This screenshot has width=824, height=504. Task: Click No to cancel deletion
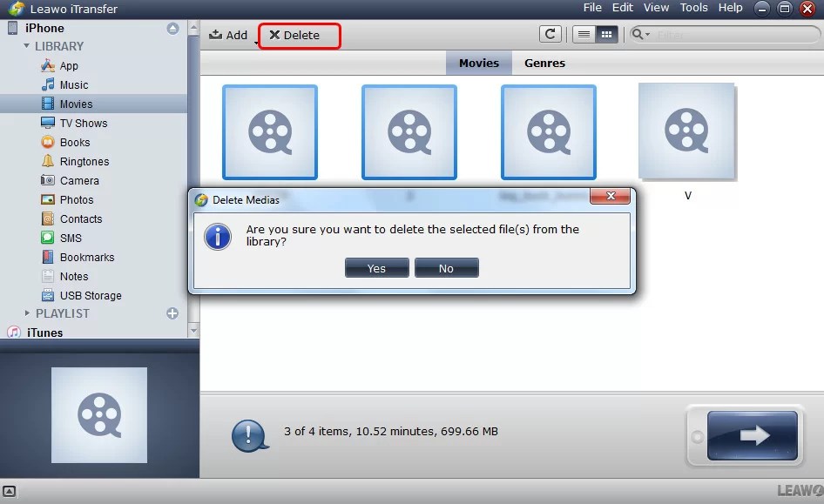pos(447,267)
